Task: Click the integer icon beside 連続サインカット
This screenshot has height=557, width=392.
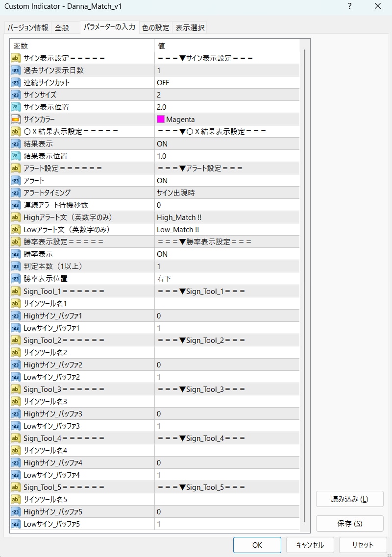Action: pos(15,82)
